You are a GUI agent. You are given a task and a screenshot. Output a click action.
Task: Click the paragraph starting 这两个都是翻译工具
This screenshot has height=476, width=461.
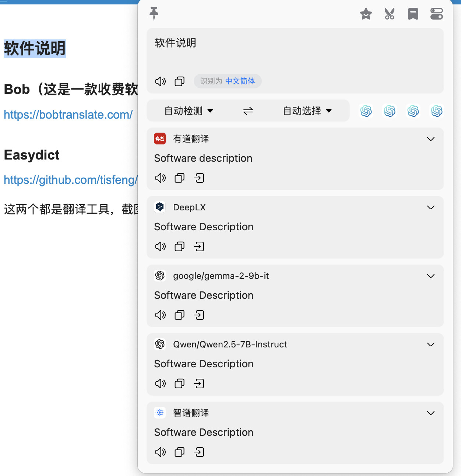click(71, 209)
